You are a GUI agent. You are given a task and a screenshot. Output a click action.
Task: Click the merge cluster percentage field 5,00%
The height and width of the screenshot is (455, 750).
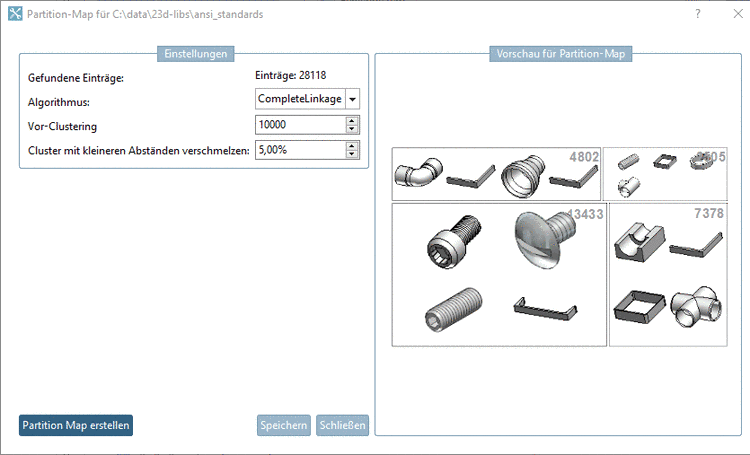pos(300,150)
